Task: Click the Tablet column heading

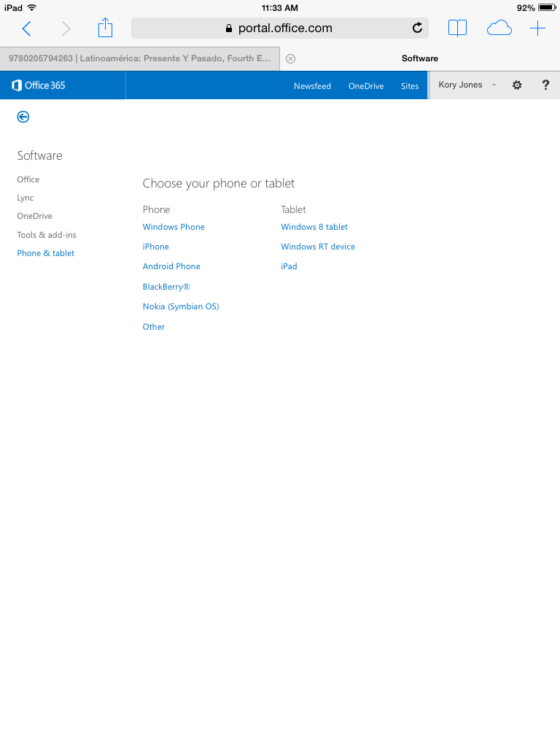Action: click(293, 209)
